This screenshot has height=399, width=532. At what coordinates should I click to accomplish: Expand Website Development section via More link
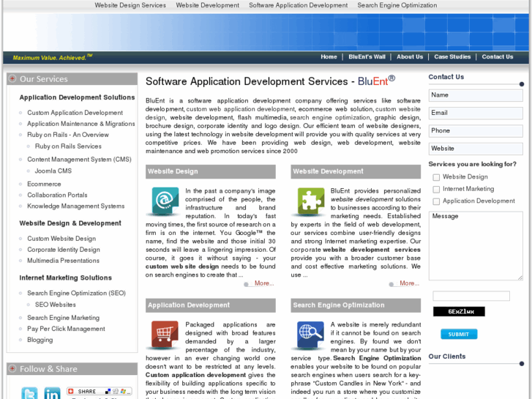click(409, 283)
